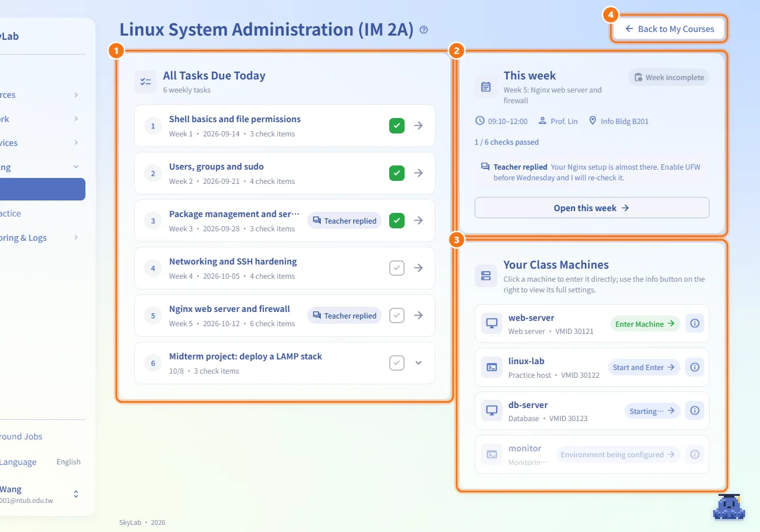Click the person icon beside Prof. Lin
The image size is (760, 532).
(x=542, y=121)
